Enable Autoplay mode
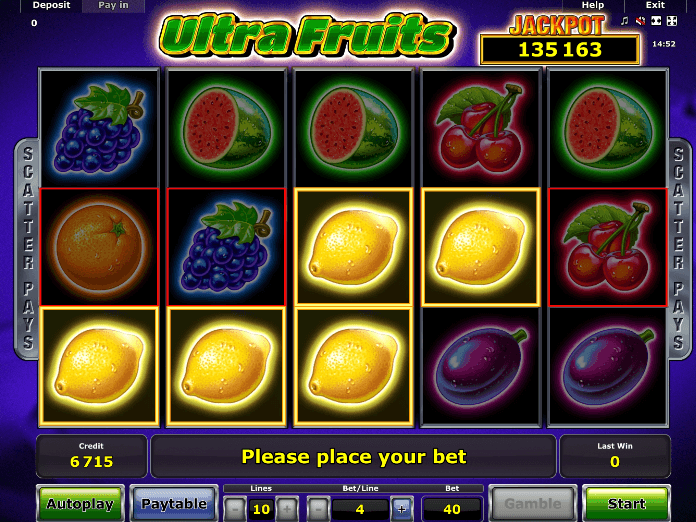Viewport: 696px width, 522px height. pos(80,504)
